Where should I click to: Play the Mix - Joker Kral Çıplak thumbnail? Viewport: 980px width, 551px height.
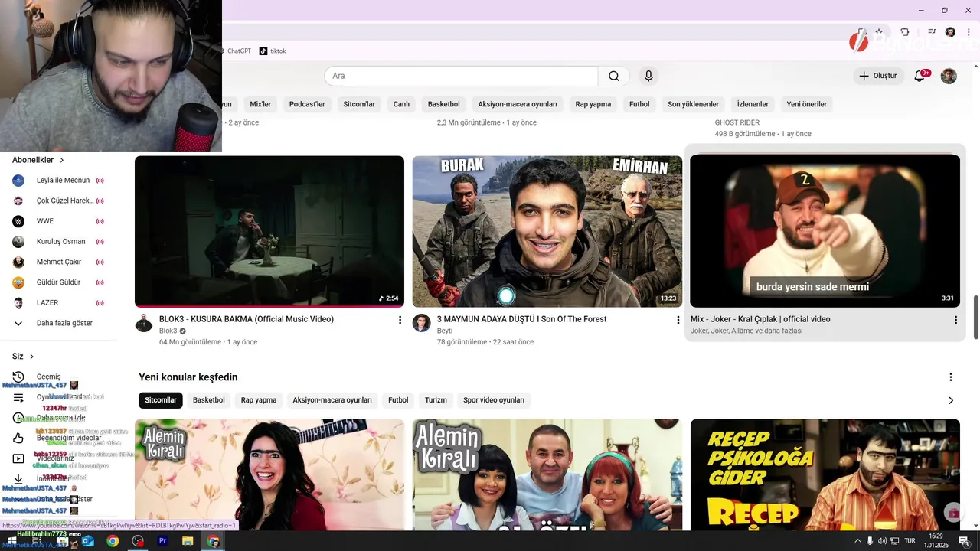pos(825,231)
